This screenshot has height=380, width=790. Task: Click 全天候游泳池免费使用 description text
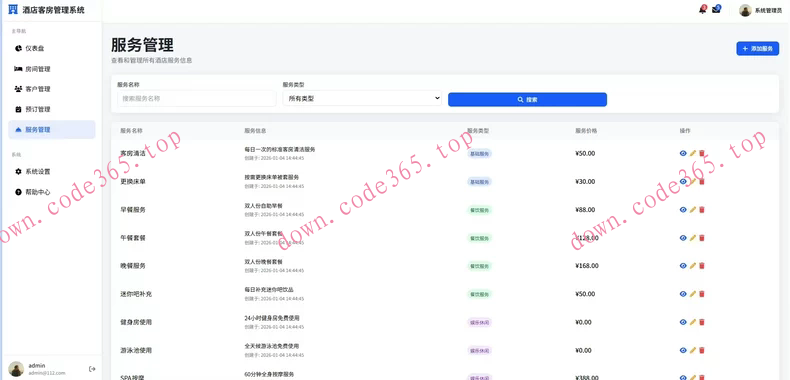pos(272,346)
